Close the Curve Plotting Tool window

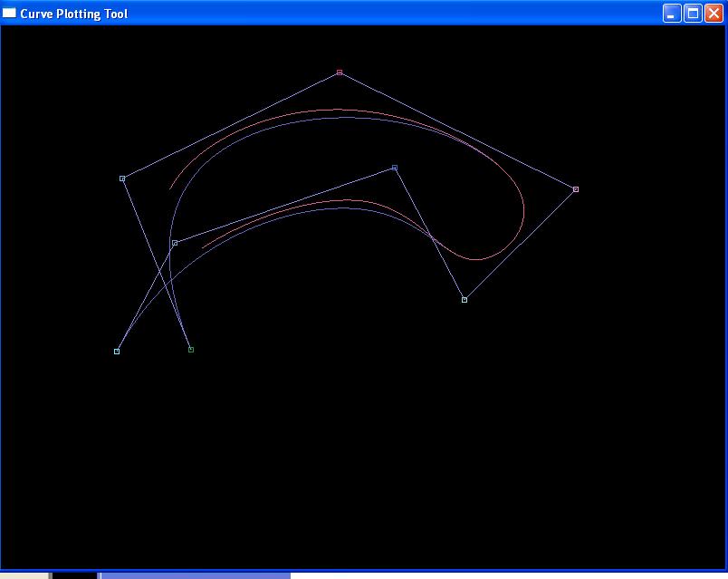pos(714,14)
